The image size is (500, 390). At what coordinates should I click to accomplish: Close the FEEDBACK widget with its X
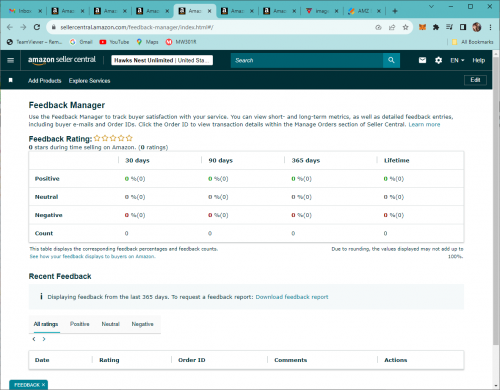(x=43, y=385)
